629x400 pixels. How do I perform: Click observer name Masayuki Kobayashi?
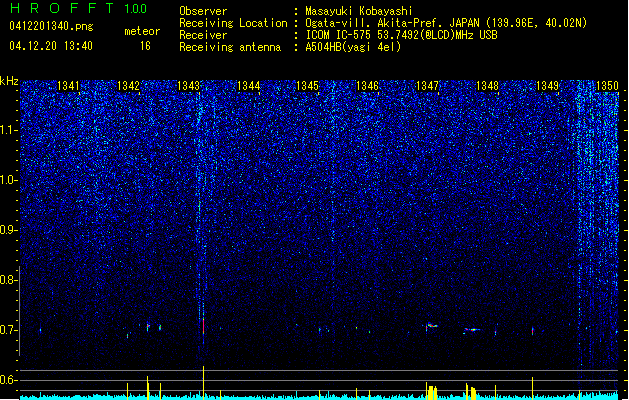point(359,11)
